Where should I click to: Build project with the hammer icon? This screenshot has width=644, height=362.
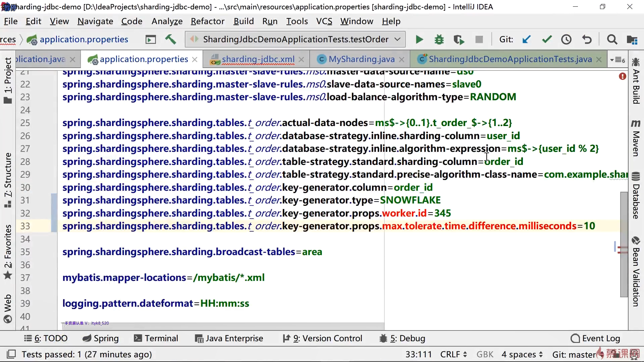click(x=170, y=40)
